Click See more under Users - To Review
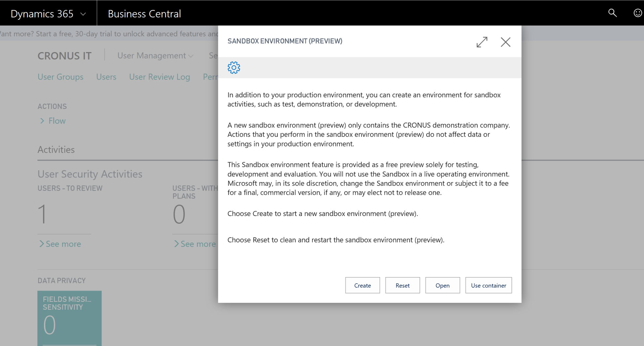Image resolution: width=644 pixels, height=346 pixels. 60,244
